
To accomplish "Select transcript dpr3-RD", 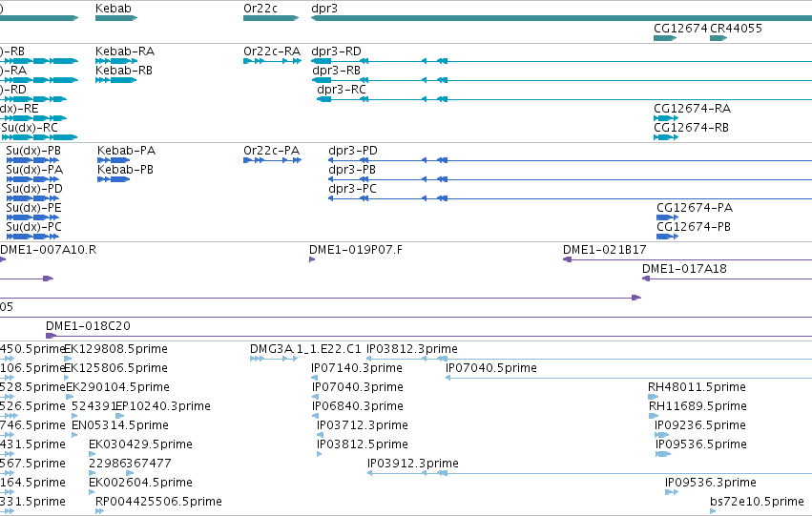I will pos(561,61).
